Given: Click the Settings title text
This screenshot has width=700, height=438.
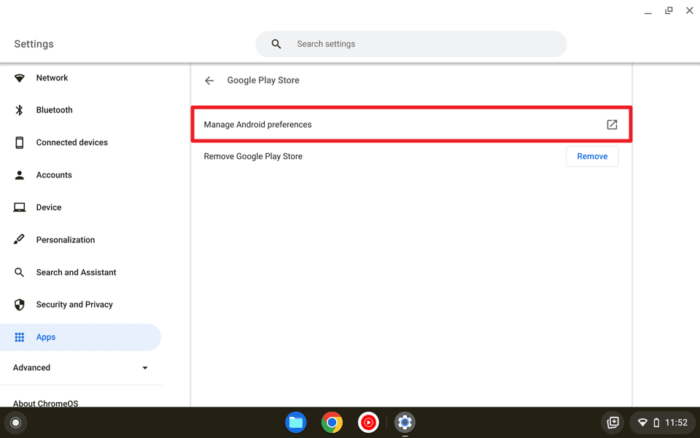Looking at the screenshot, I should (34, 44).
